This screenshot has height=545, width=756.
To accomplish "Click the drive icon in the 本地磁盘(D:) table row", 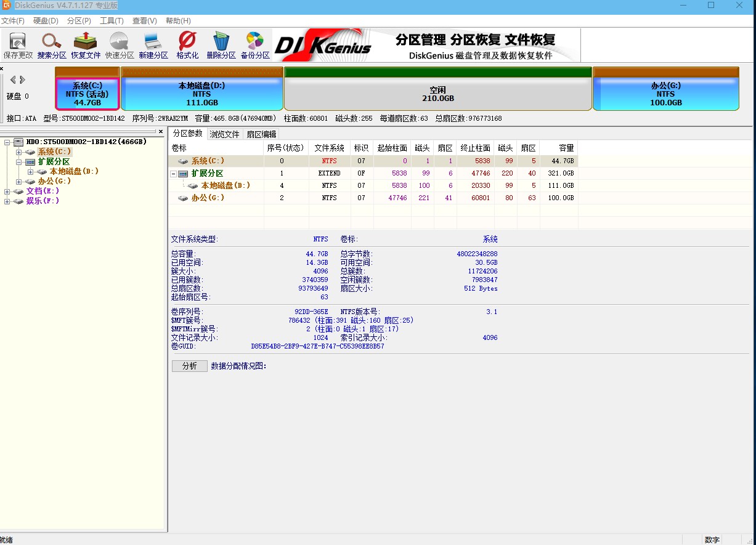I will pyautogui.click(x=193, y=185).
